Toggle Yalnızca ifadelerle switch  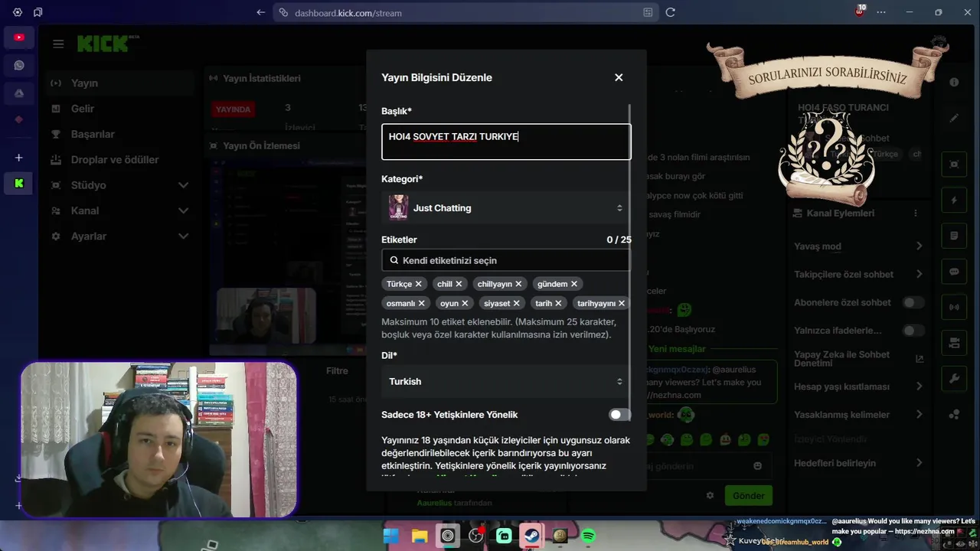point(913,331)
